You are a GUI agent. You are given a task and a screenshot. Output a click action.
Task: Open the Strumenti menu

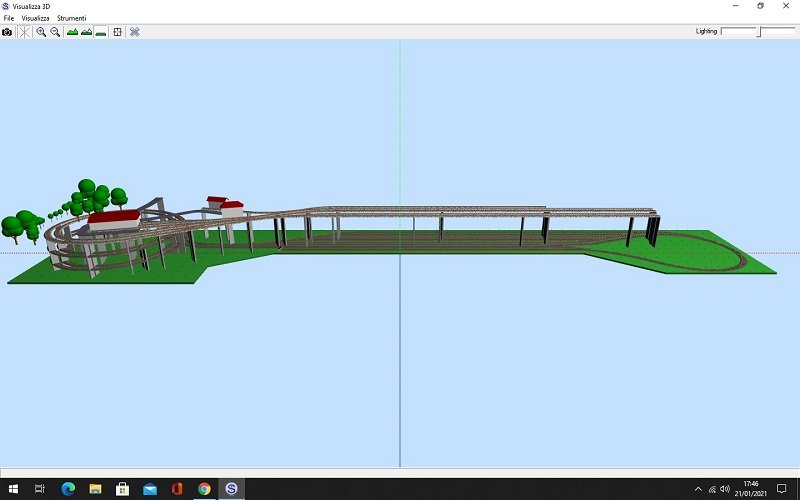click(x=71, y=19)
